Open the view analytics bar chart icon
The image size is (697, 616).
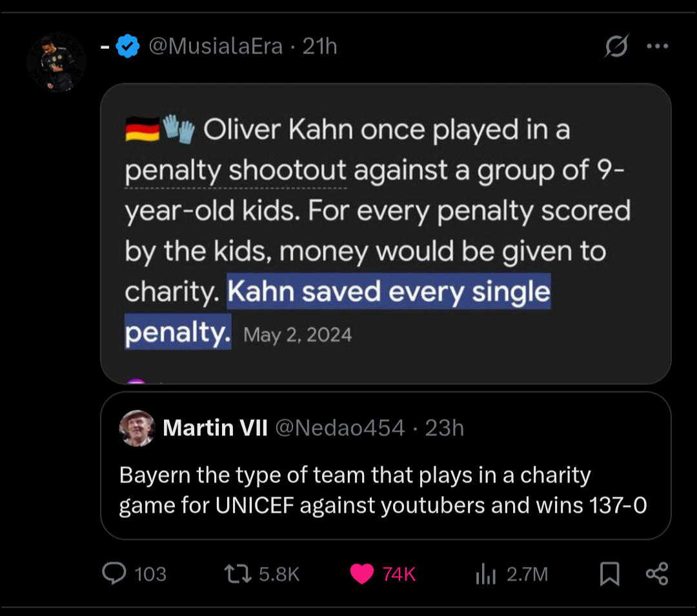point(485,573)
